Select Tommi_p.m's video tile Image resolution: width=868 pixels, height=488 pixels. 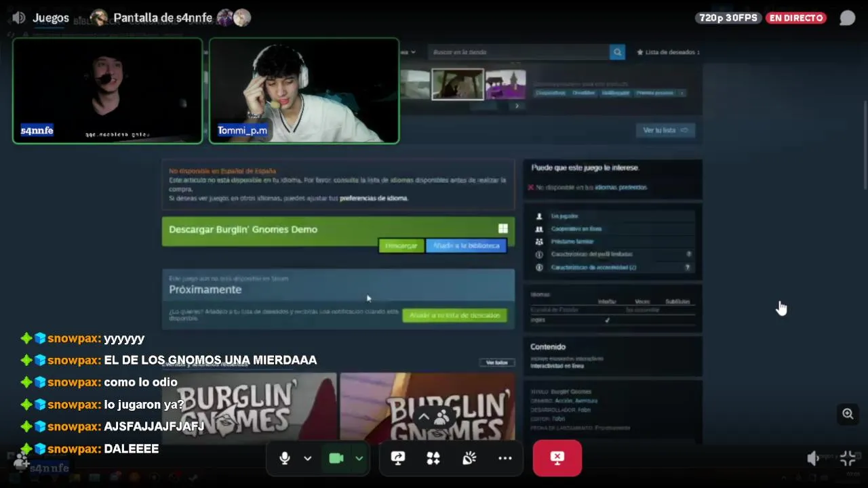click(304, 90)
